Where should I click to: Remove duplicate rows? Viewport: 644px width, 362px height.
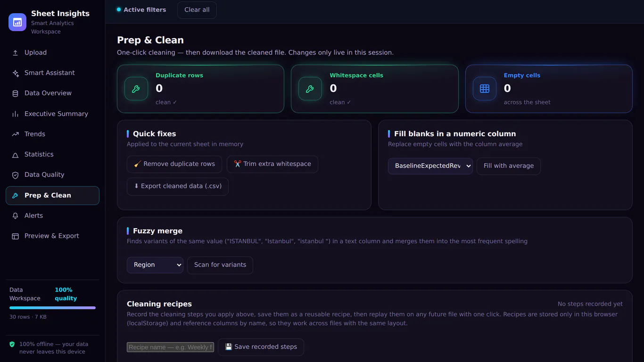(x=174, y=165)
